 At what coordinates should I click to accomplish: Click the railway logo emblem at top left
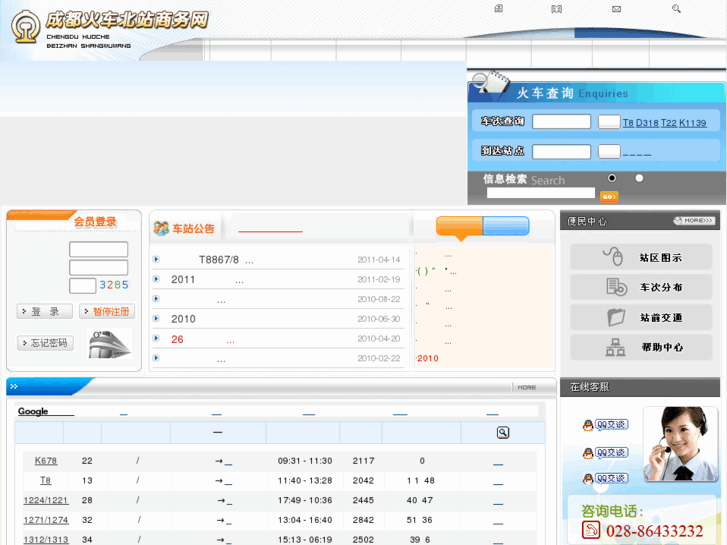26,27
